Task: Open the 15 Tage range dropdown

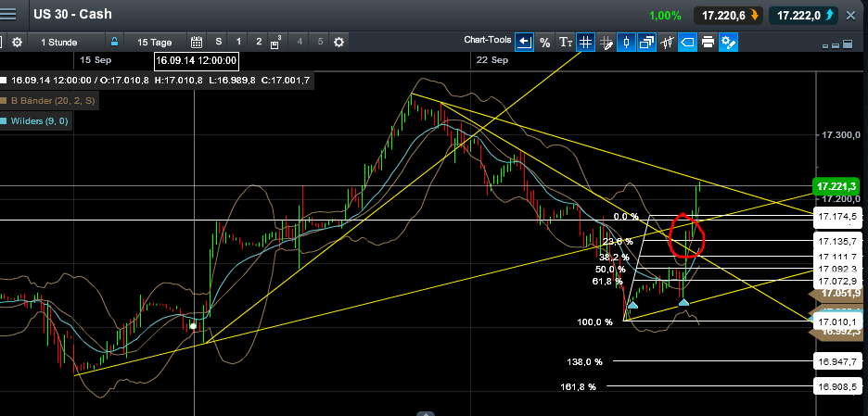Action: tap(155, 42)
